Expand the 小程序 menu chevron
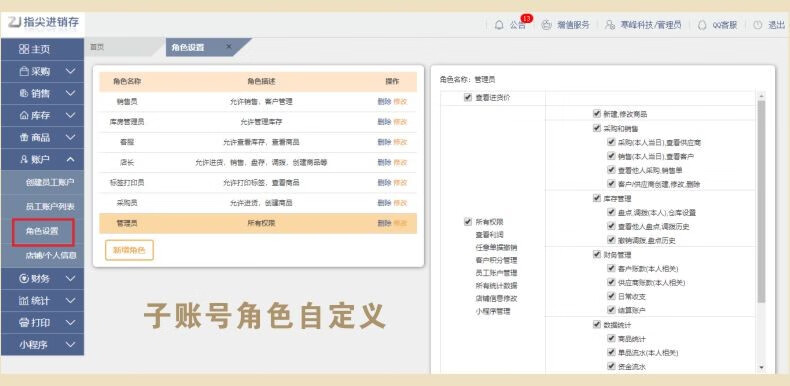The height and width of the screenshot is (386, 790). tap(71, 345)
